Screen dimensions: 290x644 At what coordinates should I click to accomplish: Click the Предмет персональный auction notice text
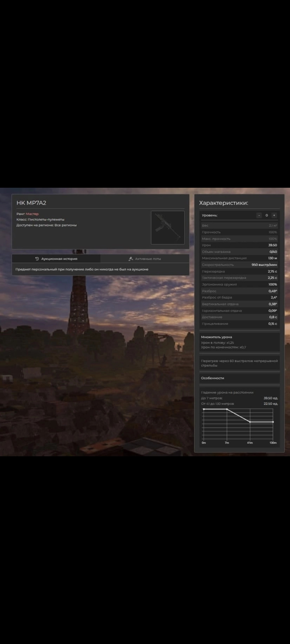[x=82, y=269]
